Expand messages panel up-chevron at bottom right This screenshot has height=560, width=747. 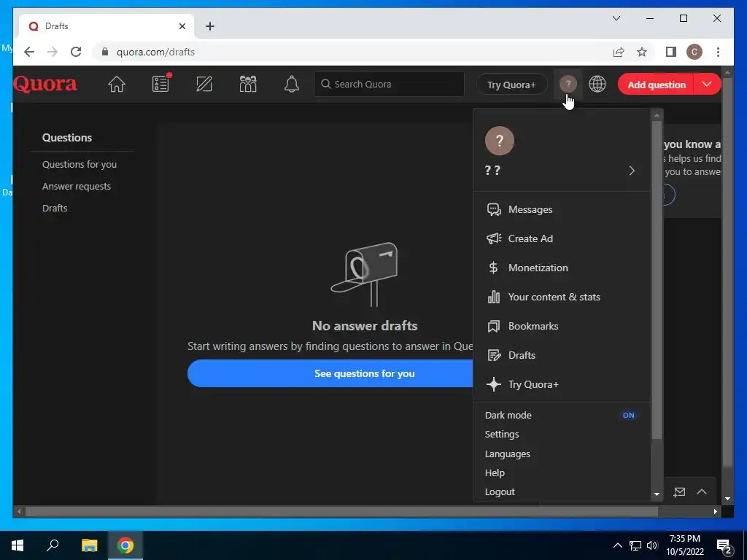tap(701, 492)
